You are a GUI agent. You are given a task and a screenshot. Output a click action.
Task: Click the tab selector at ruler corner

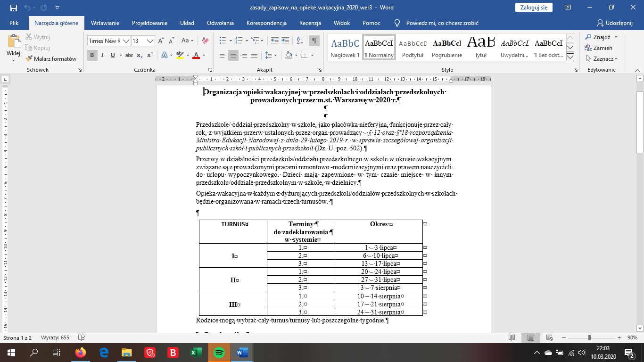(5, 79)
